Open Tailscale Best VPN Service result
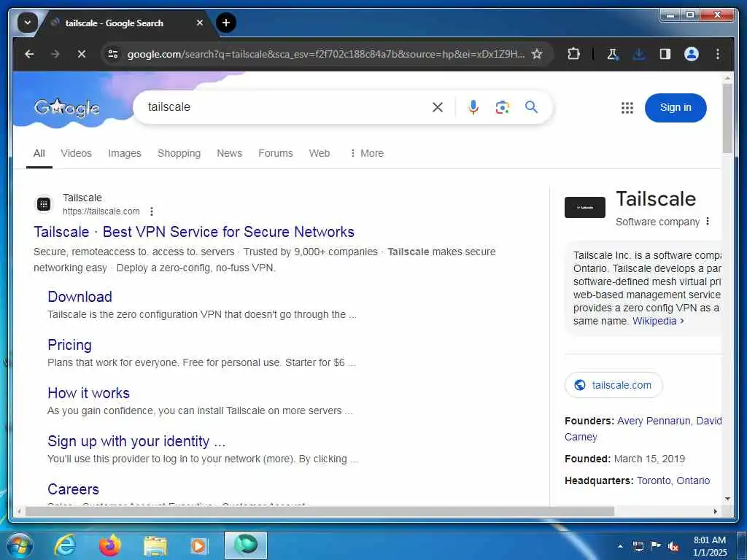The image size is (747, 560). [x=194, y=232]
